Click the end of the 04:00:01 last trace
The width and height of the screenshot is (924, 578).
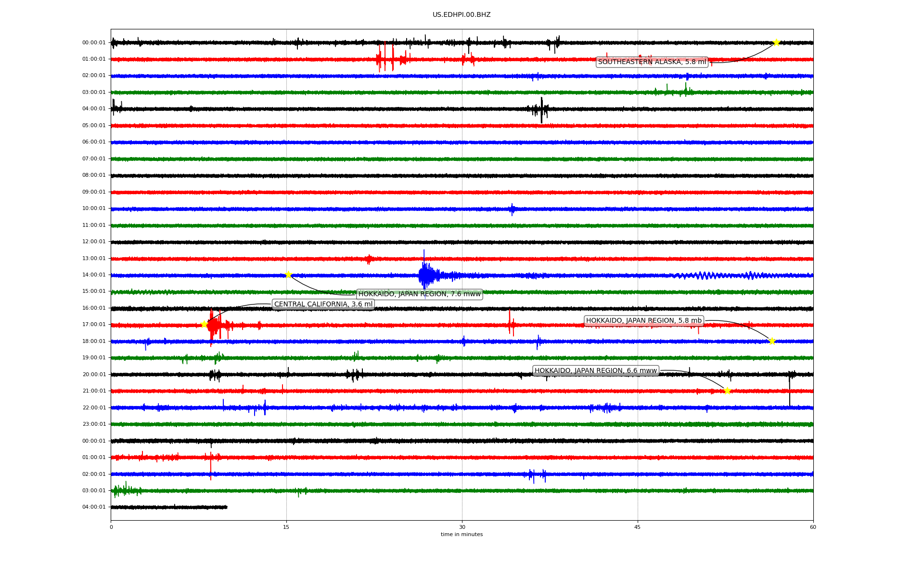[x=226, y=507]
